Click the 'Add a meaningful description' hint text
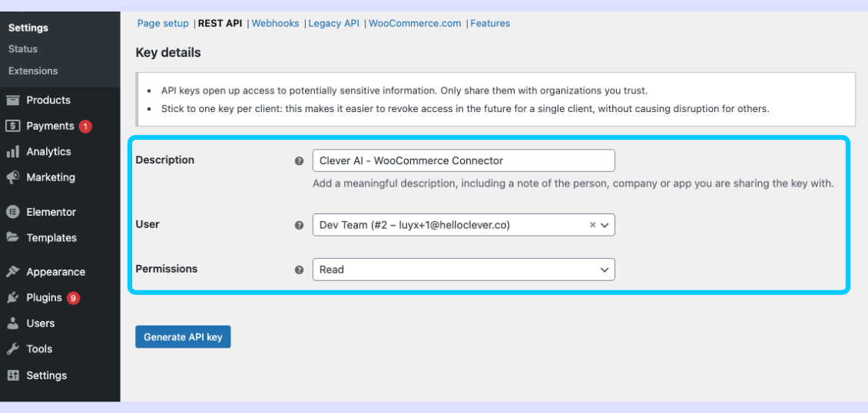Screen dimensions: 868x413 coord(573,184)
